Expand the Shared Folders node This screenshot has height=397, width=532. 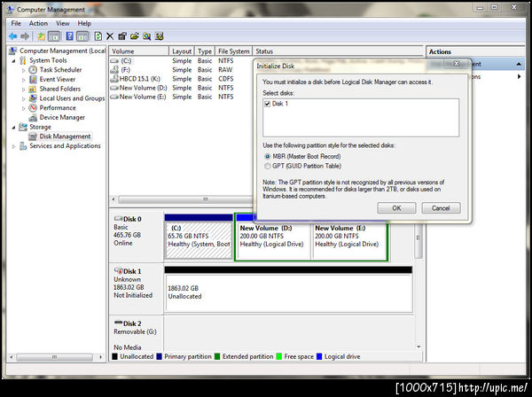click(x=23, y=90)
